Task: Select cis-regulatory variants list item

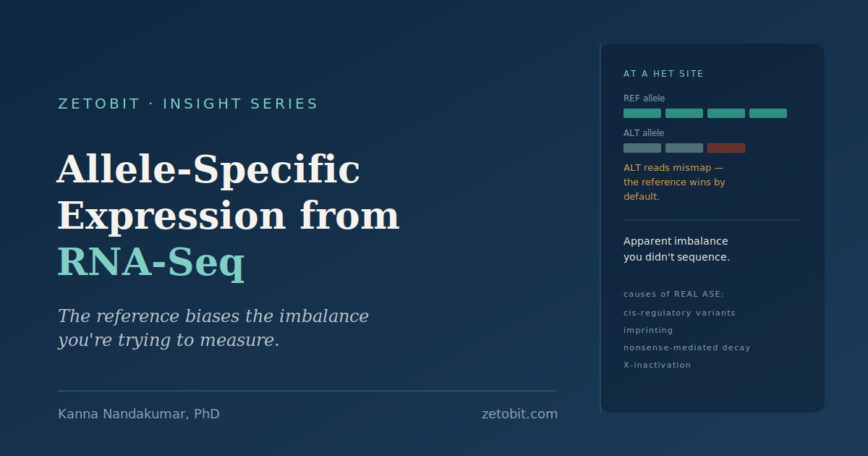Action: [x=679, y=313]
